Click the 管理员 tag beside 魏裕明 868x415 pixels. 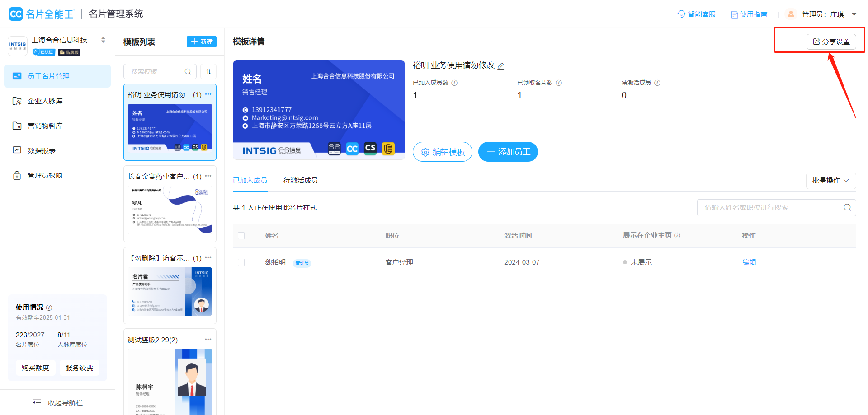click(302, 263)
